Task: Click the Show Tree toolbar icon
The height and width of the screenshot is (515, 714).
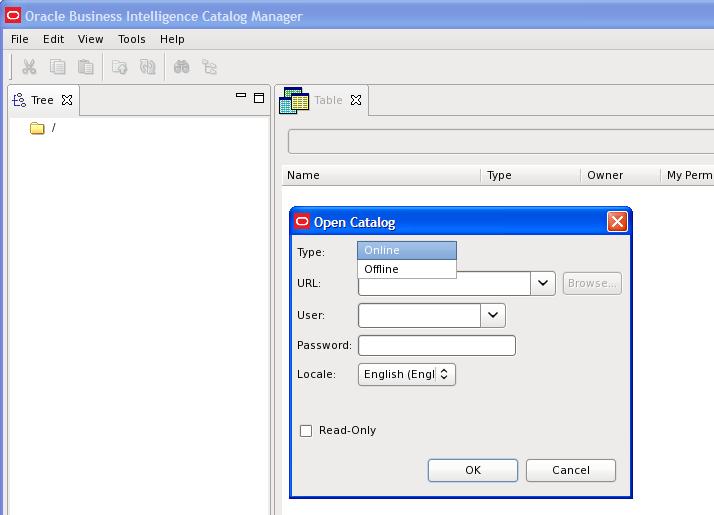Action: (209, 67)
